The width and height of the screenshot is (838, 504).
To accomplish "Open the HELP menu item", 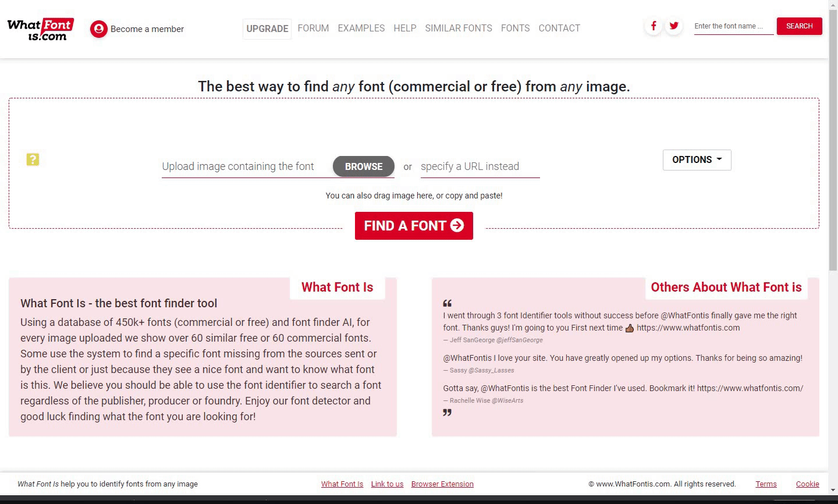I will 405,28.
